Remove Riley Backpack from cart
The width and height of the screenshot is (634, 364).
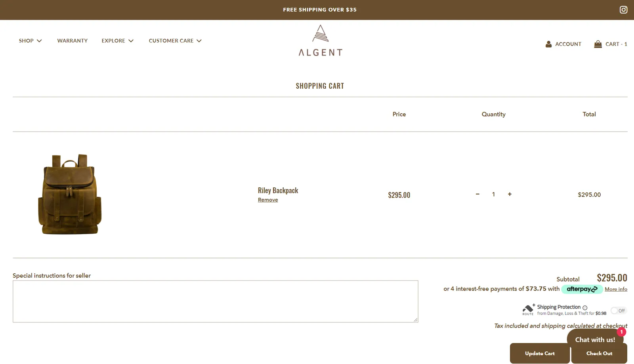(x=268, y=200)
